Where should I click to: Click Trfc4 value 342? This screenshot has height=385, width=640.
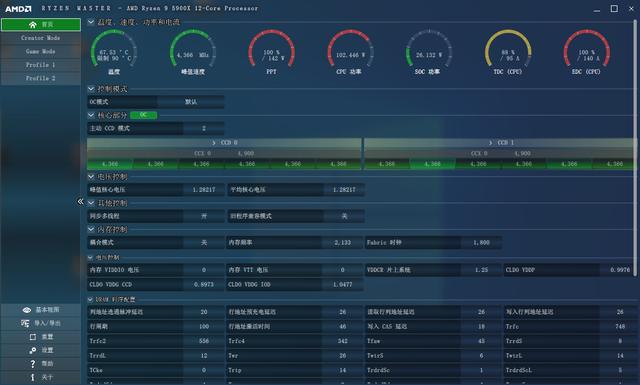click(x=342, y=341)
